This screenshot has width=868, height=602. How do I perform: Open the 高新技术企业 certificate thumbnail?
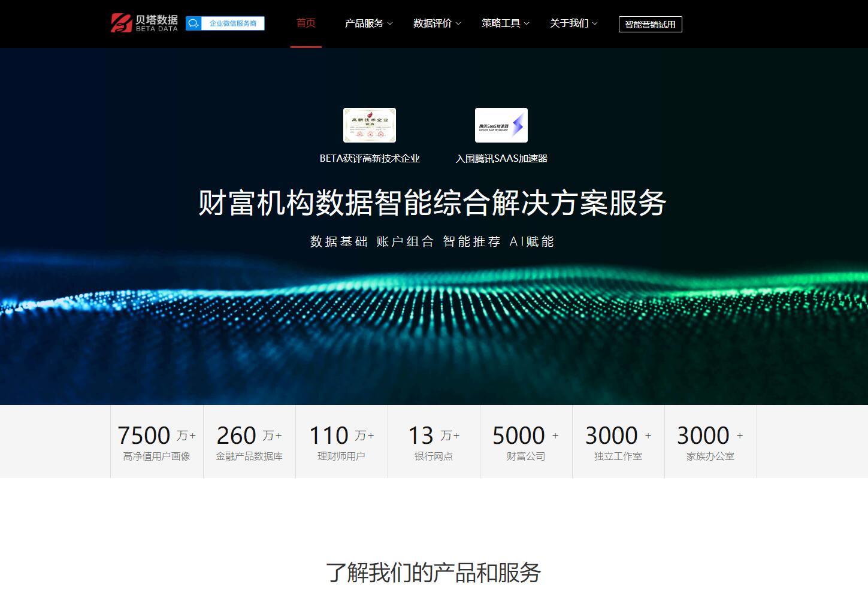click(370, 125)
